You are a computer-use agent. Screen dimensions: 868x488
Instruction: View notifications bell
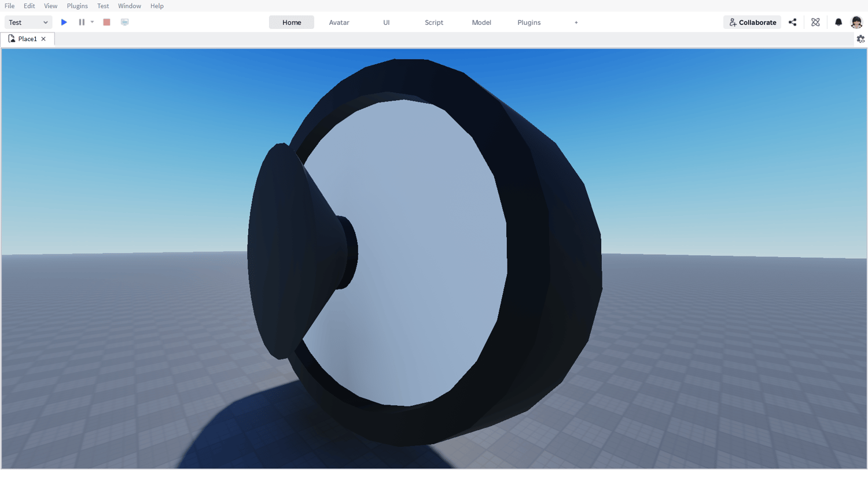[838, 22]
